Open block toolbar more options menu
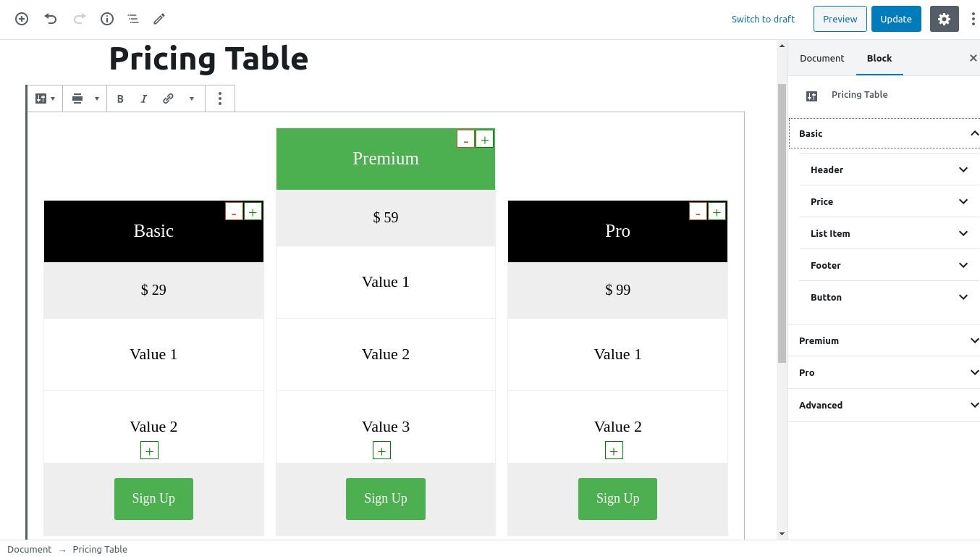This screenshot has width=980, height=557. (x=220, y=99)
